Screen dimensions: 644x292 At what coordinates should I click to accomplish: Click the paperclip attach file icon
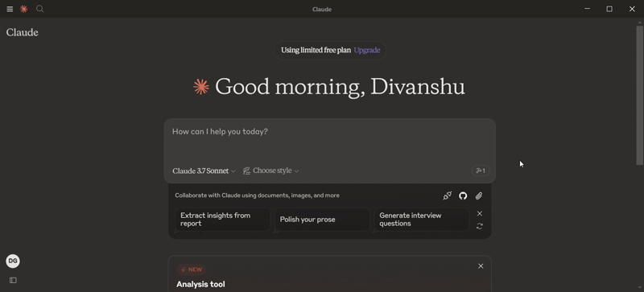pos(479,196)
